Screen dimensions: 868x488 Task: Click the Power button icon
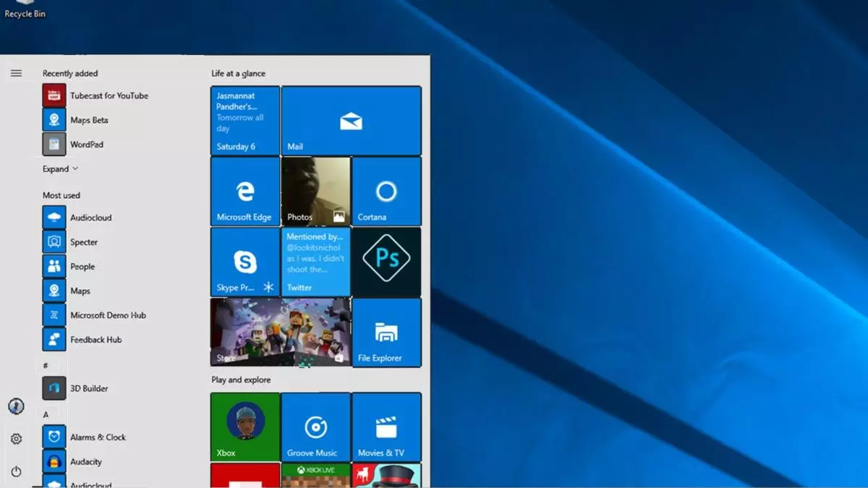[16, 471]
